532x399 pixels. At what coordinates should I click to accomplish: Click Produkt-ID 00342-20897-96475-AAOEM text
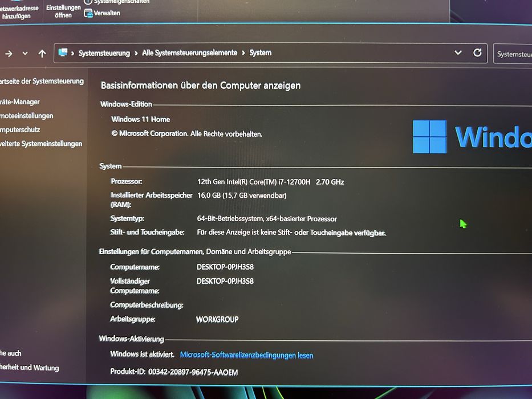[x=174, y=372]
